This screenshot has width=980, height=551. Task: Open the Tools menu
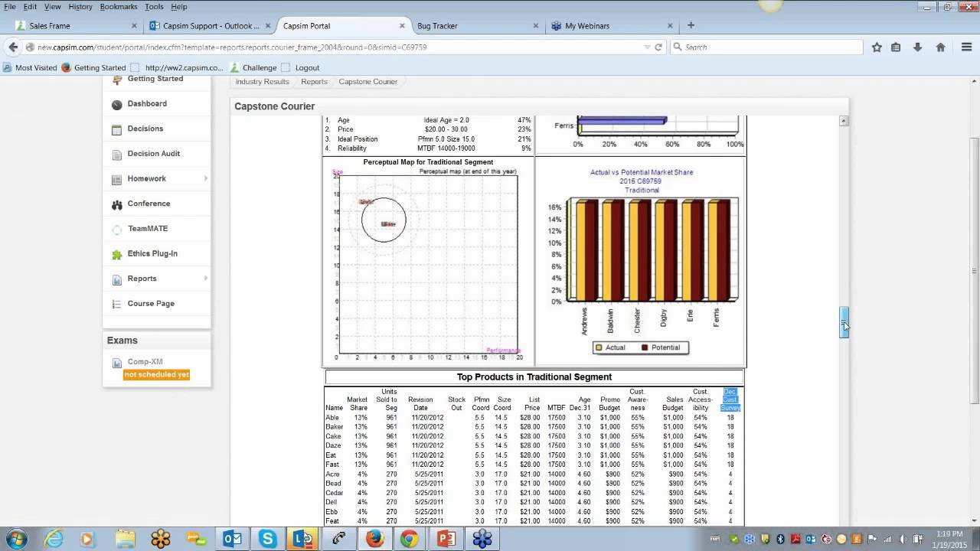coord(154,6)
